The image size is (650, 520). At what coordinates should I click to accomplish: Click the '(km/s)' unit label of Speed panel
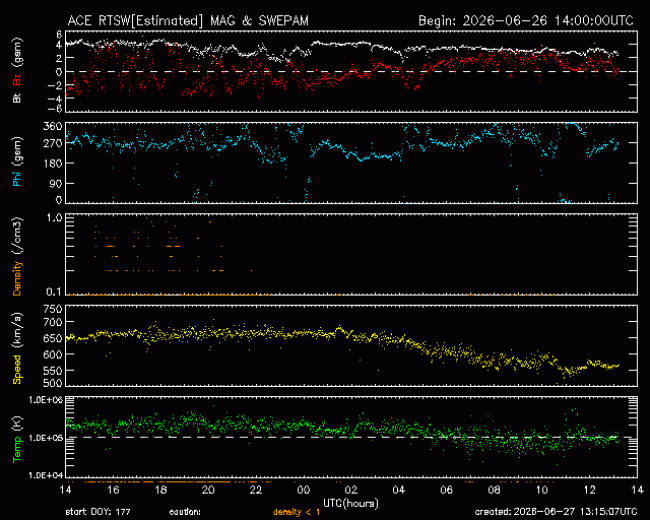pyautogui.click(x=17, y=331)
